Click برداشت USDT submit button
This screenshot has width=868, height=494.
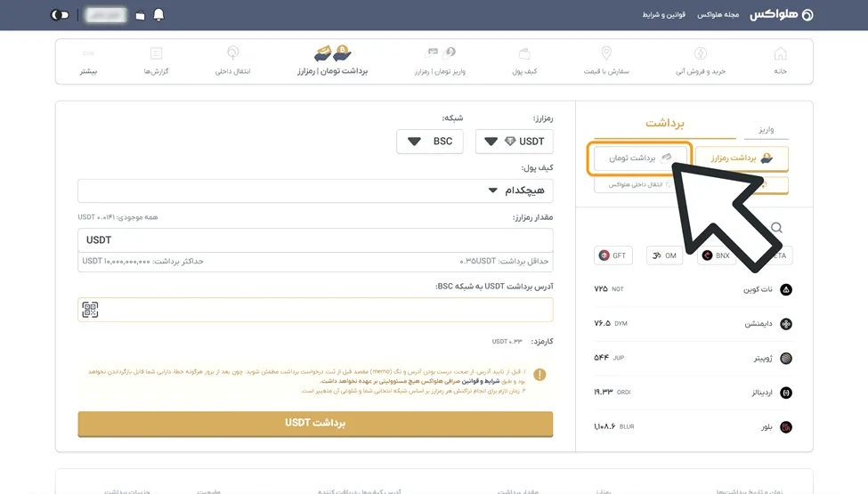click(x=315, y=424)
